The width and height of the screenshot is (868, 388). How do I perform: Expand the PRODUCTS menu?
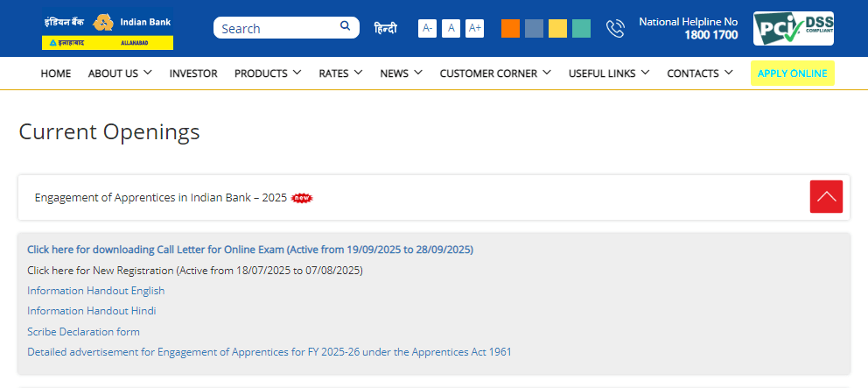pyautogui.click(x=268, y=74)
